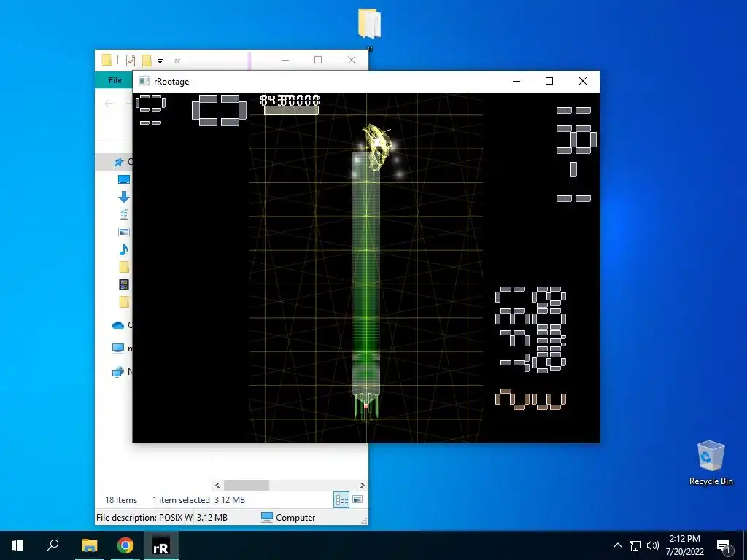
Task: Select the Quick access star in the navigation pane
Action: 119,162
